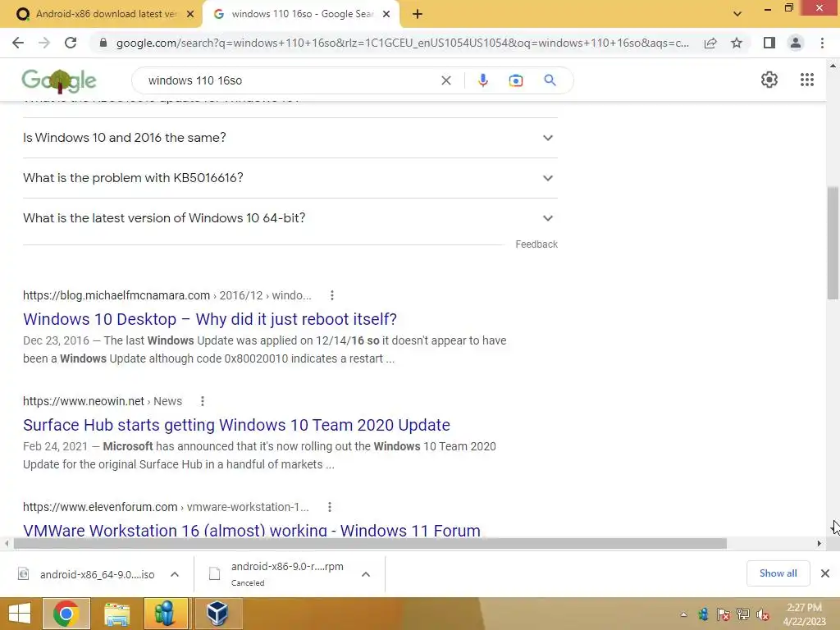Screen dimensions: 840x630
Task: Open the Windows Start button
Action: point(20,614)
